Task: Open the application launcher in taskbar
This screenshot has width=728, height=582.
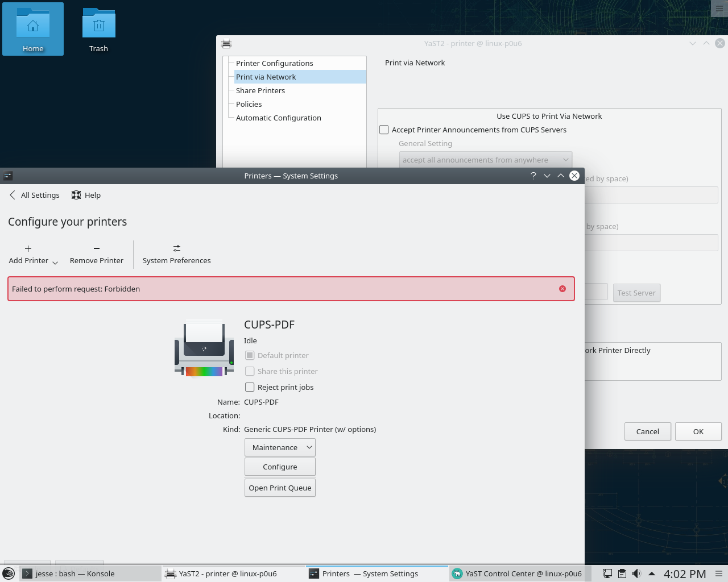Action: (x=9, y=574)
